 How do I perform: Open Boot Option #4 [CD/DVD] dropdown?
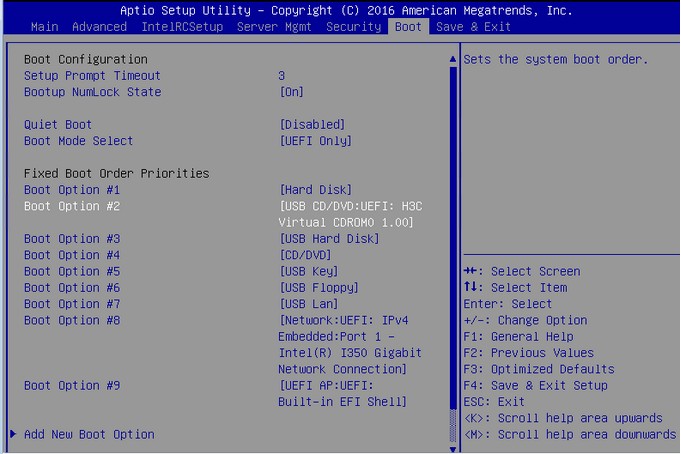point(305,255)
